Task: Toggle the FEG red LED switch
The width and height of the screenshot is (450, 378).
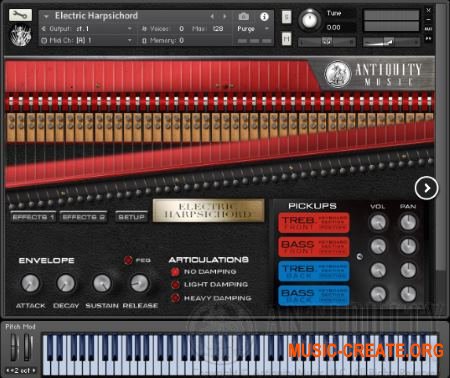Action: click(128, 260)
